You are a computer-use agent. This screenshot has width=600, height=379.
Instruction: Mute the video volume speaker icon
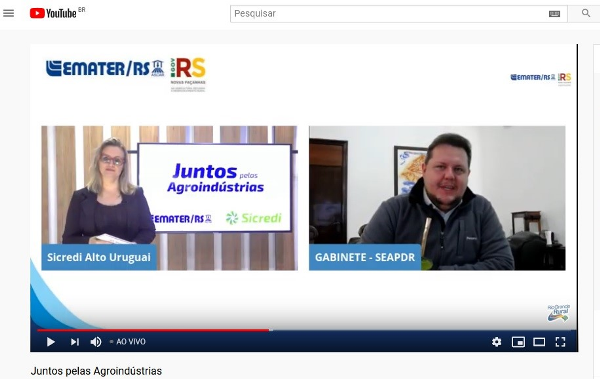point(96,341)
